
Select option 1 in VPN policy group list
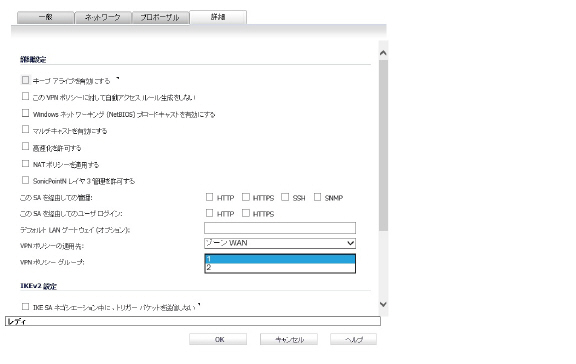(x=280, y=259)
